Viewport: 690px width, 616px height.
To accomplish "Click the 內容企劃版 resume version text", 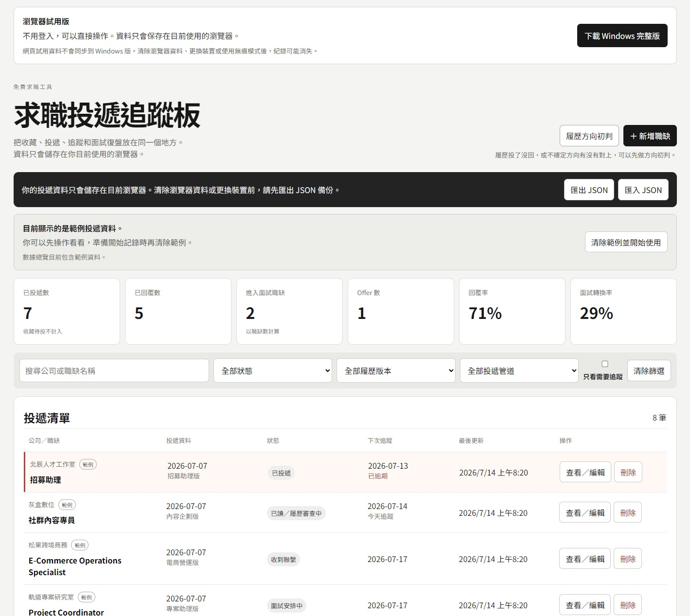I will (182, 516).
